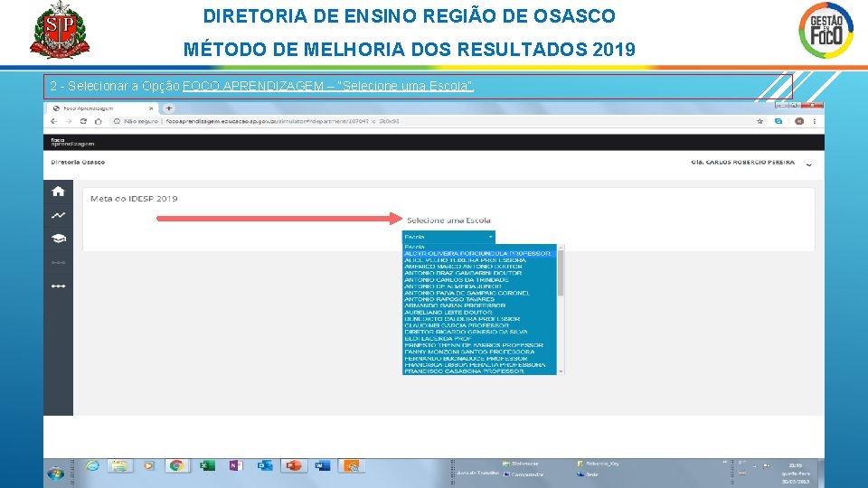The width and height of the screenshot is (868, 488).
Task: Select ANTONIO RAPOSO TAVARES
Action: 479,299
